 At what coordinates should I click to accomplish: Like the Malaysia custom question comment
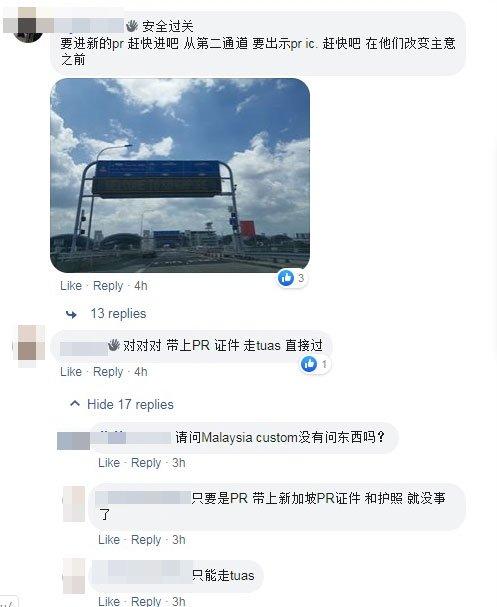tap(109, 463)
